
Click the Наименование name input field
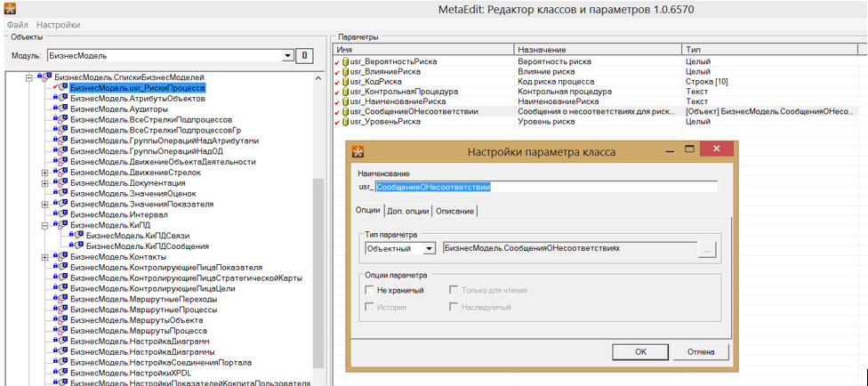tap(544, 187)
